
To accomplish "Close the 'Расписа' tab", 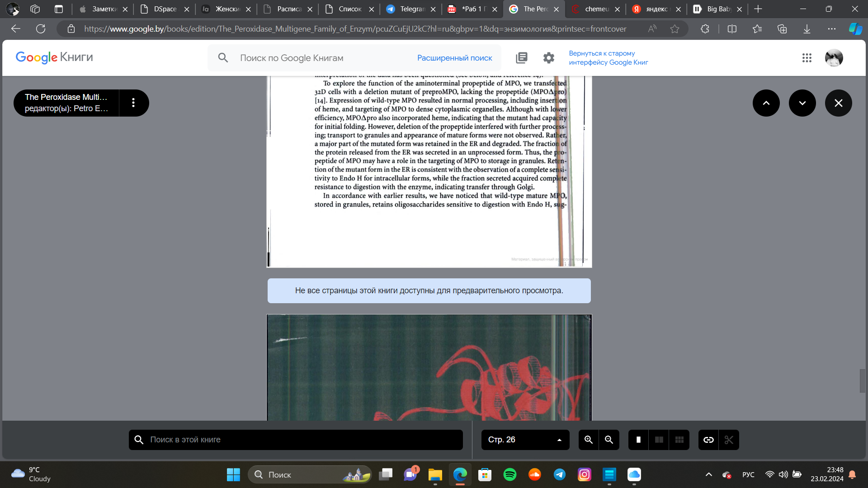I will (310, 9).
